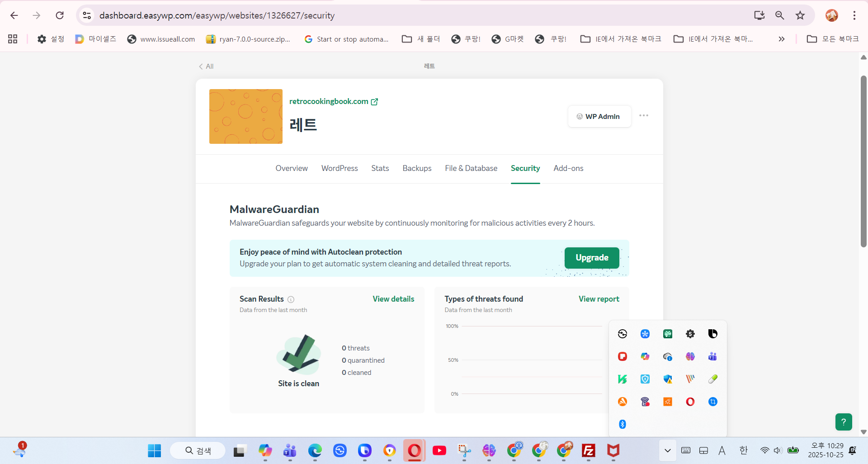Open the green help question-mark button
Image resolution: width=868 pixels, height=464 pixels.
coord(844,422)
